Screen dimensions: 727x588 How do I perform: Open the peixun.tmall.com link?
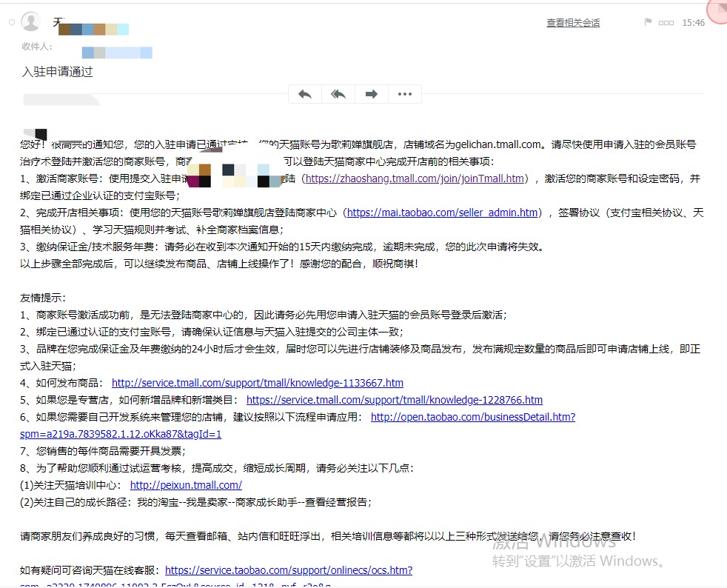pos(186,485)
